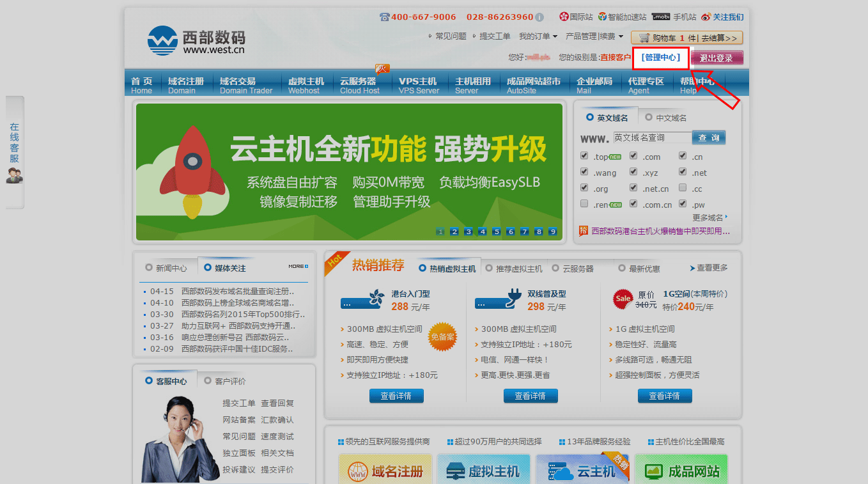Open 云服务器 Cloud Host menu
This screenshot has height=484, width=868.
pyautogui.click(x=360, y=85)
